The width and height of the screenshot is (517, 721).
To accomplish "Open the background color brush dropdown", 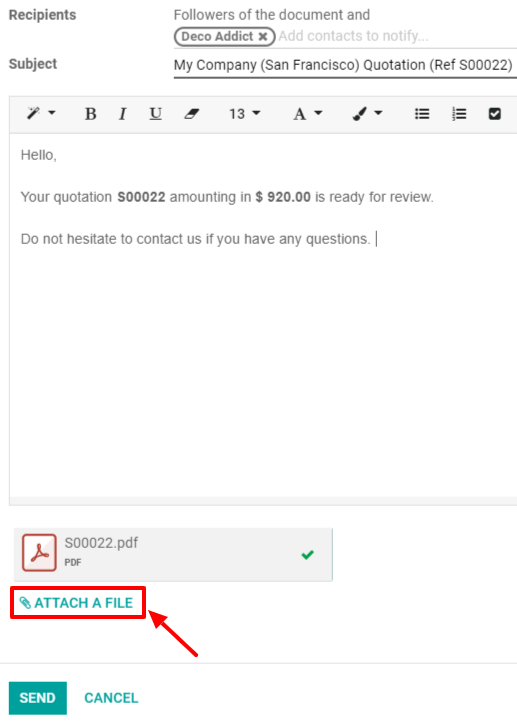I will [367, 114].
